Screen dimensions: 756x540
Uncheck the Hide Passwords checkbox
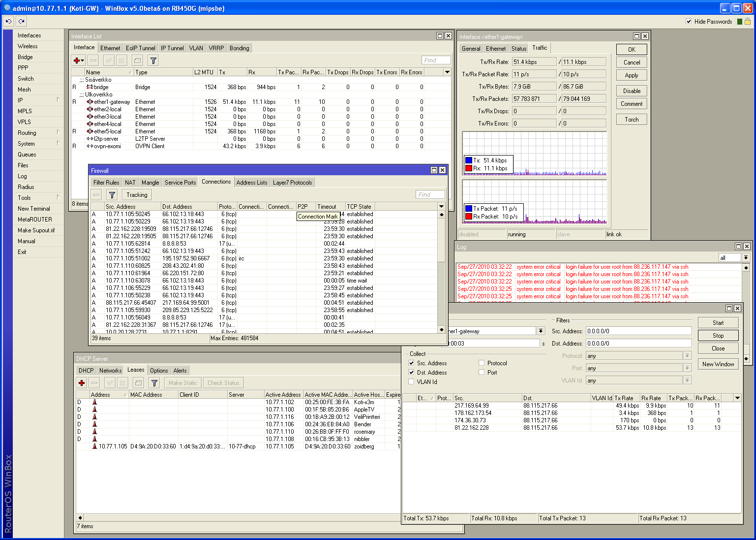[689, 22]
